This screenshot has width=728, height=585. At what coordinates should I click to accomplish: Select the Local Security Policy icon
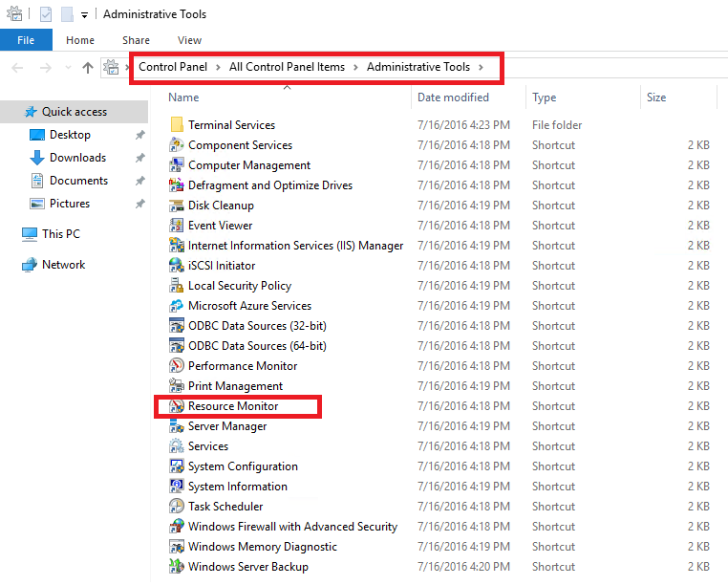(177, 285)
